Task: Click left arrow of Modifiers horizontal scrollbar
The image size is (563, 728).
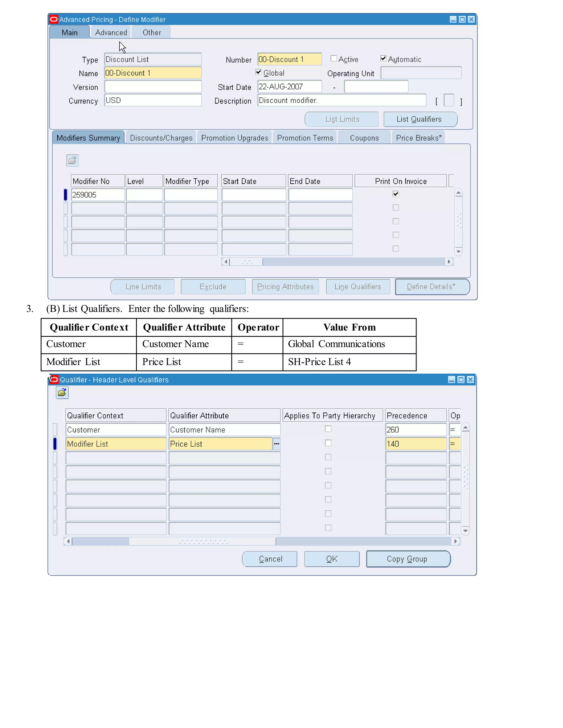Action: (x=226, y=262)
